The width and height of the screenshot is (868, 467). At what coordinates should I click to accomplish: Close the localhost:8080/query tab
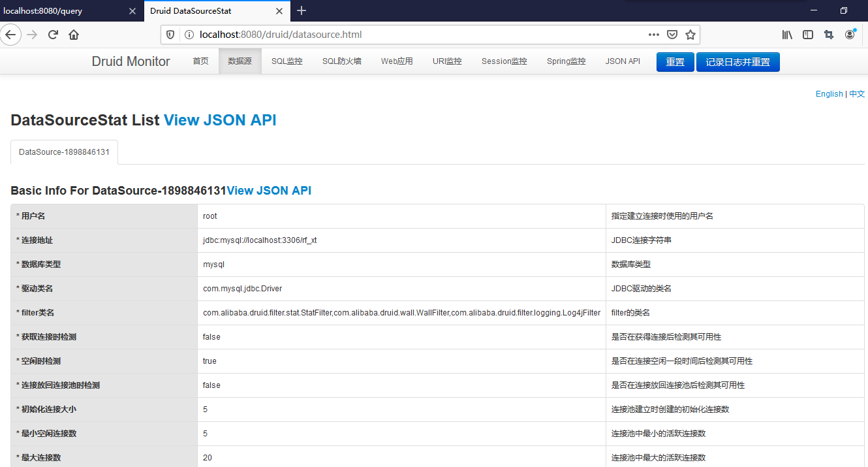pyautogui.click(x=132, y=11)
